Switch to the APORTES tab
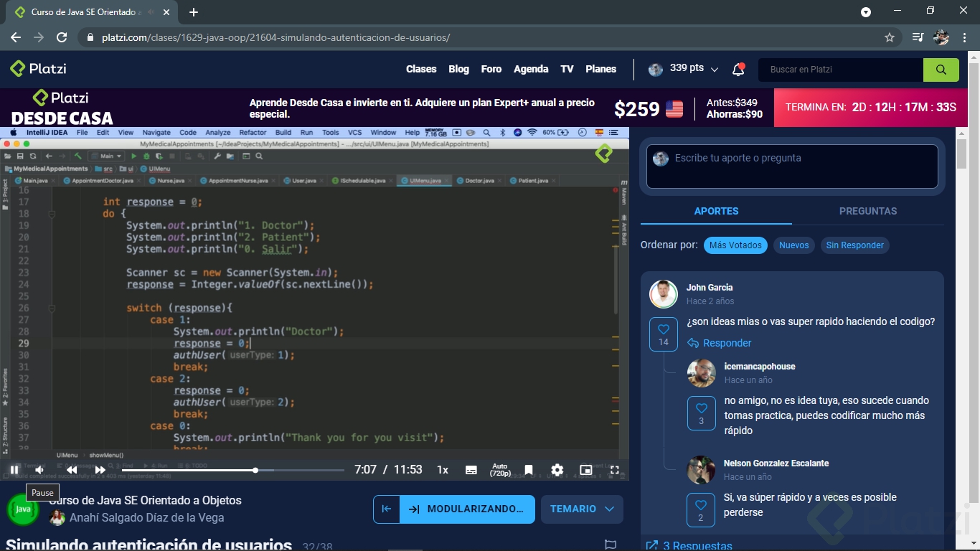The height and width of the screenshot is (551, 980). (716, 212)
